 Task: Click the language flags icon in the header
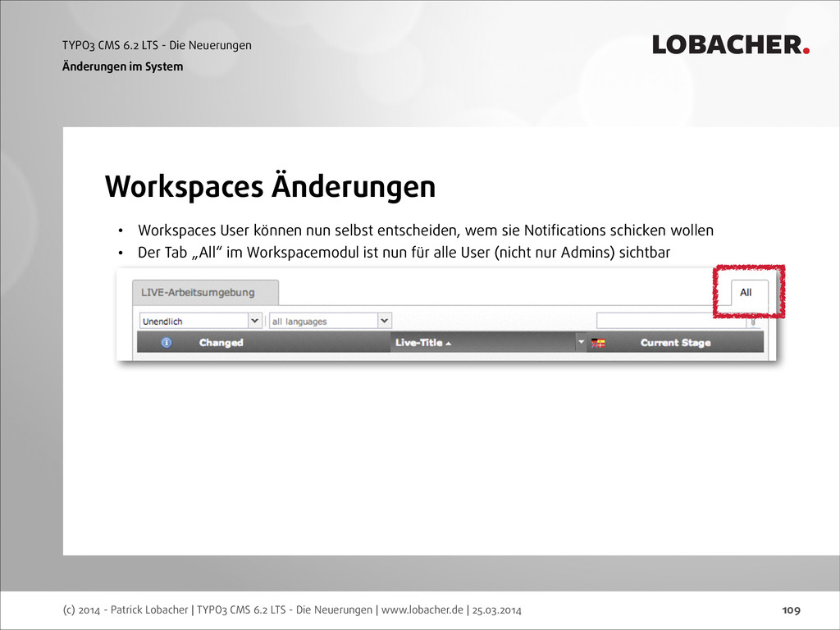click(x=598, y=343)
